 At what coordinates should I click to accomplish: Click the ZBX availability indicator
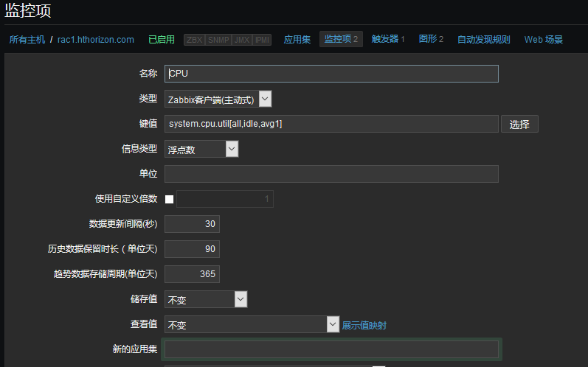[x=194, y=40]
